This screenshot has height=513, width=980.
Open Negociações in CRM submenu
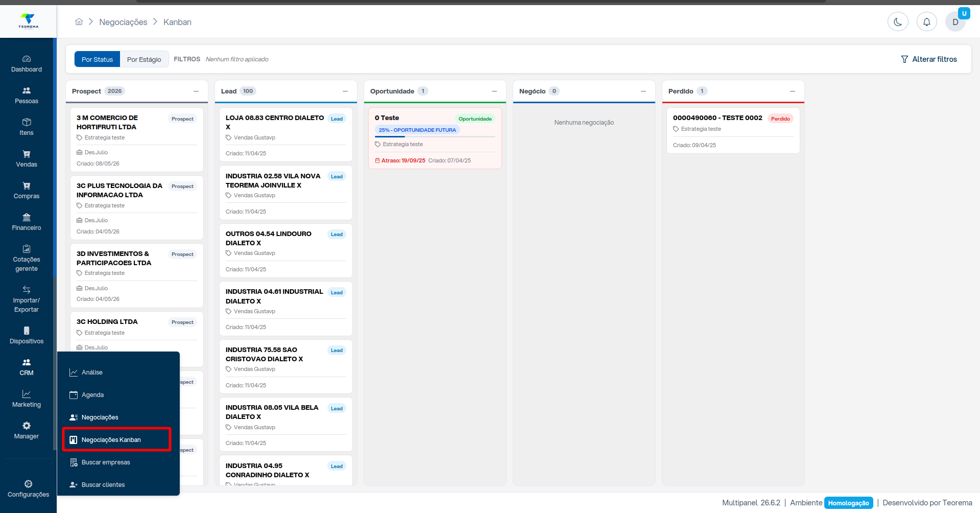click(118, 417)
